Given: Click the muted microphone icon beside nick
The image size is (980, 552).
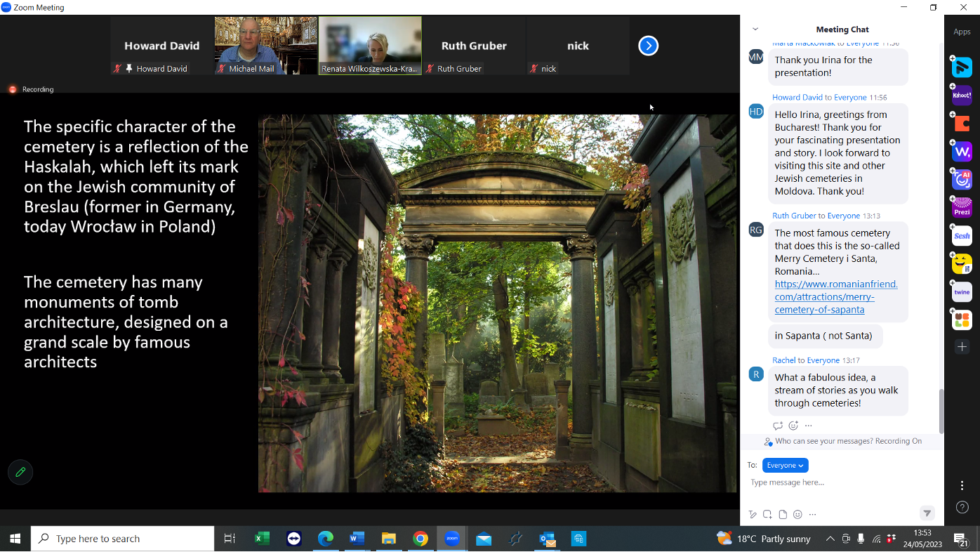Looking at the screenshot, I should (x=534, y=68).
